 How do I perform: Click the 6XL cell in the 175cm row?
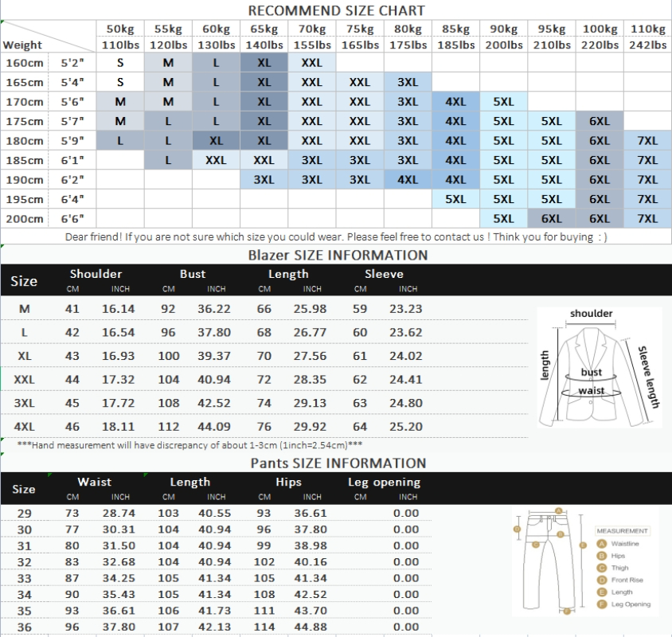click(x=599, y=121)
